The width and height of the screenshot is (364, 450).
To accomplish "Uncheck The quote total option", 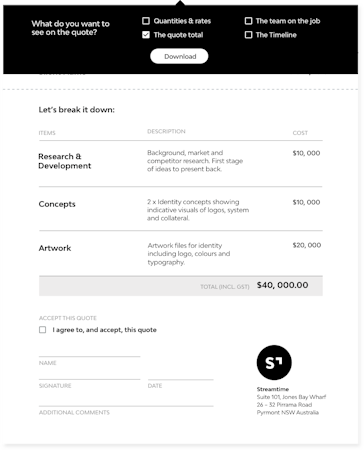I will (x=146, y=35).
